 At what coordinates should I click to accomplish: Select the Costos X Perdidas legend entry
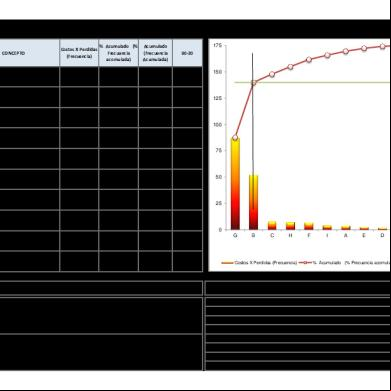pos(259,263)
